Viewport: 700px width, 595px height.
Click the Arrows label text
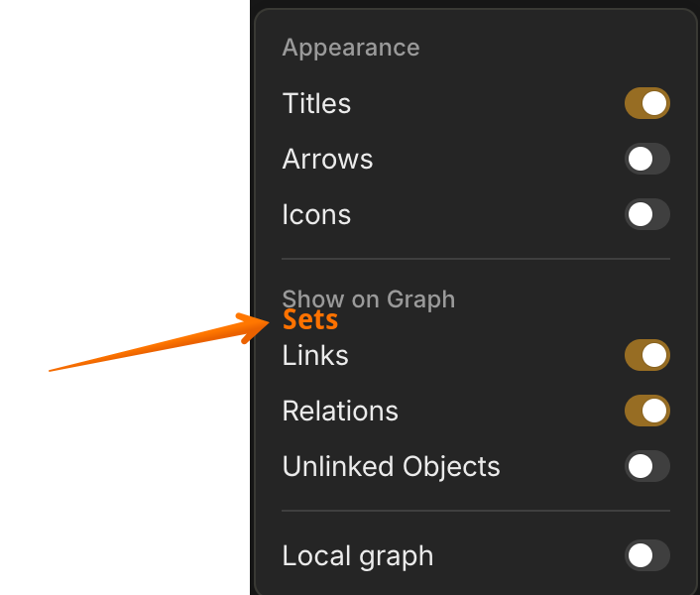(x=327, y=160)
